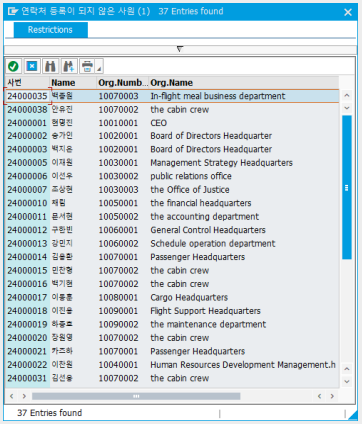Image resolution: width=362 pixels, height=424 pixels.
Task: Select the Office of Justice row
Action: [x=172, y=190]
